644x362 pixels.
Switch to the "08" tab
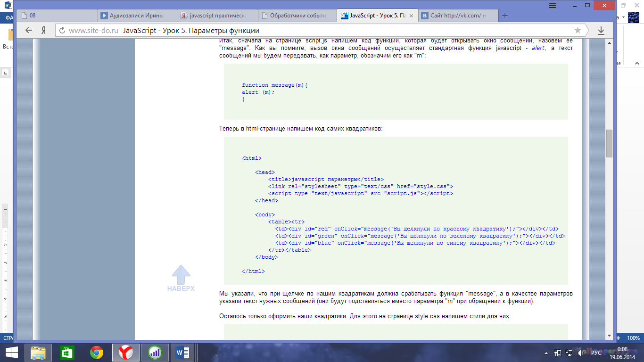click(57, 16)
